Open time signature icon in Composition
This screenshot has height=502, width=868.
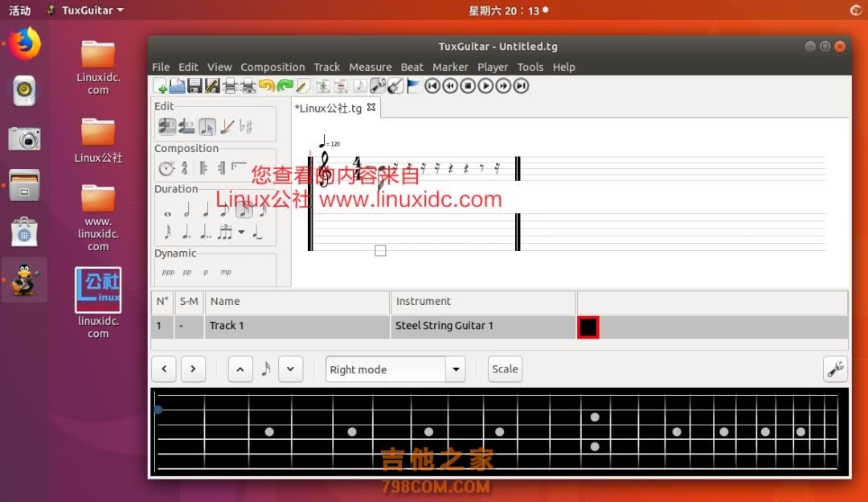point(184,168)
